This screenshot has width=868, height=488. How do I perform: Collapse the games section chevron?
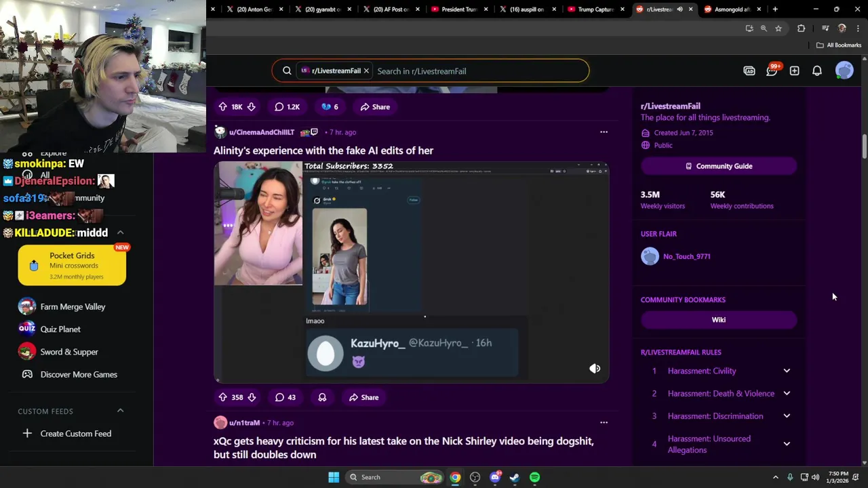[x=120, y=232]
